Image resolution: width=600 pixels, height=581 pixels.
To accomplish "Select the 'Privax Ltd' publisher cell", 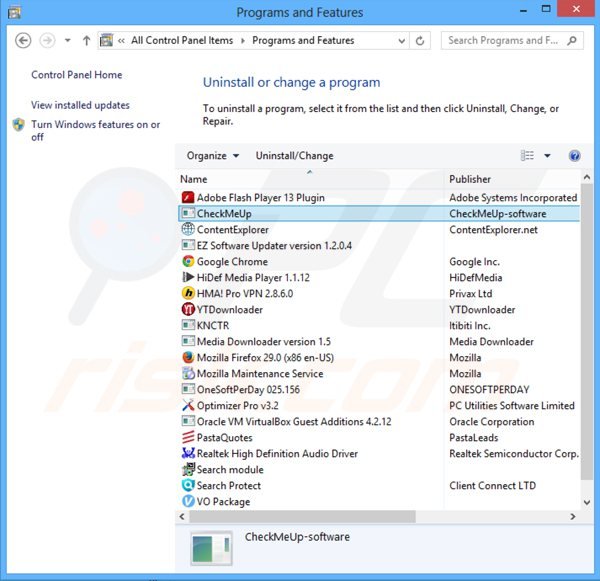I will tap(471, 294).
